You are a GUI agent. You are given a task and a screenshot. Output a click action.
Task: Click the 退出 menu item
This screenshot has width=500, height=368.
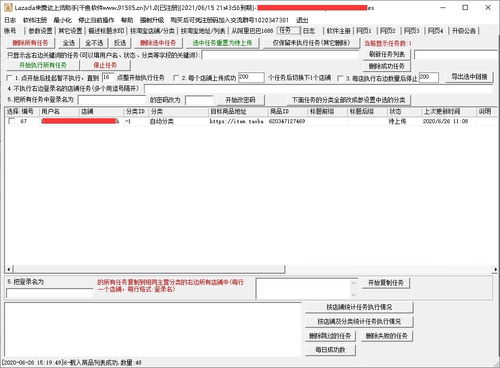[x=302, y=20]
